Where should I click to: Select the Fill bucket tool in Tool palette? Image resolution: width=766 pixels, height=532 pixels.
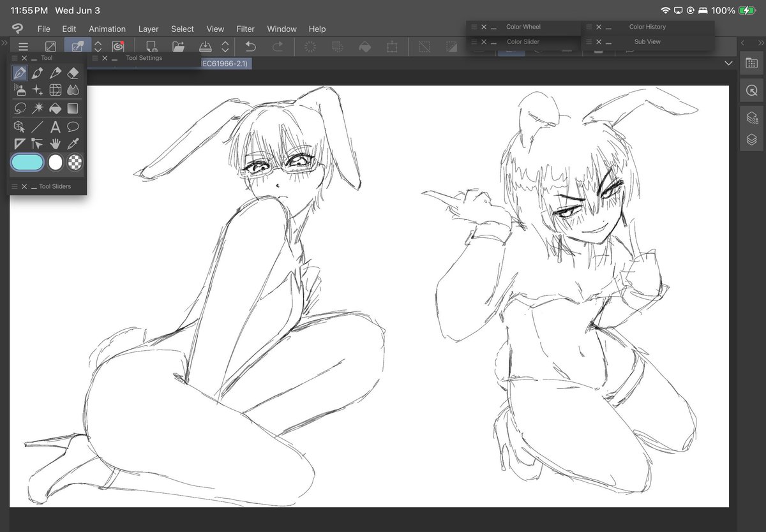point(56,108)
